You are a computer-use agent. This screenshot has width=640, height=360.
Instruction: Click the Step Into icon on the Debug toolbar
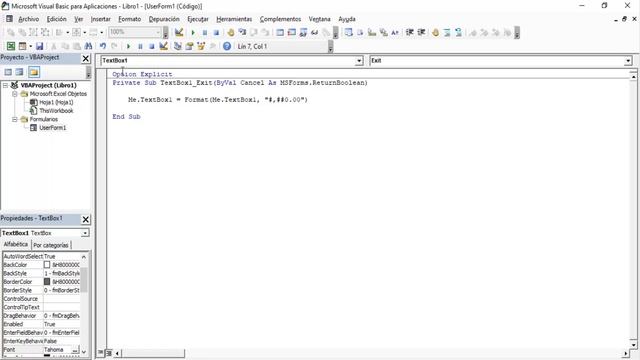(x=242, y=32)
